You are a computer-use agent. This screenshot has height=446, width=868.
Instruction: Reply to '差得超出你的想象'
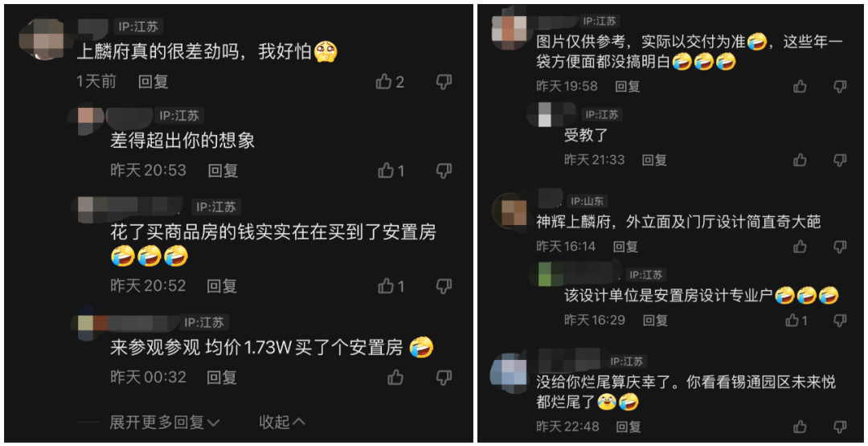tap(223, 170)
